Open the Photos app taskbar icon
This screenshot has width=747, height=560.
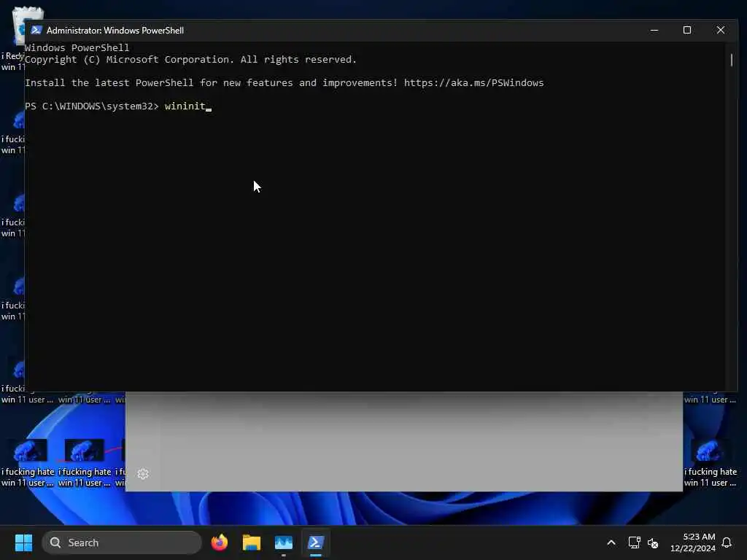284,542
